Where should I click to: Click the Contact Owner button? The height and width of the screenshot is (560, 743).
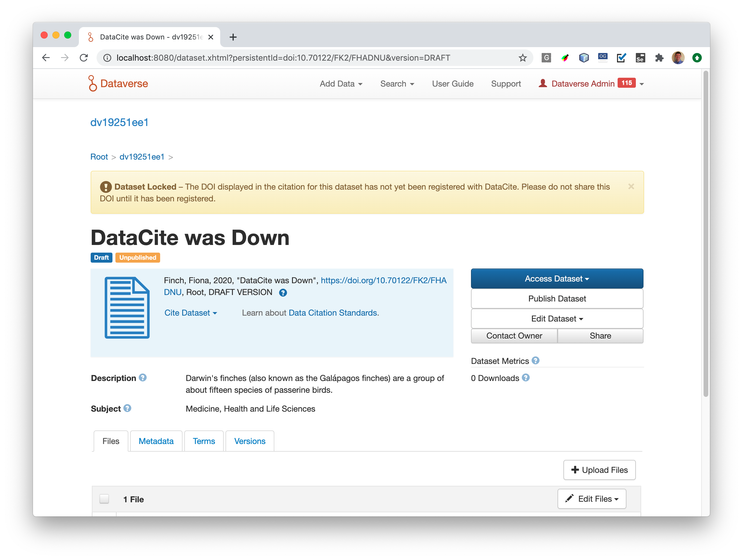pyautogui.click(x=514, y=336)
